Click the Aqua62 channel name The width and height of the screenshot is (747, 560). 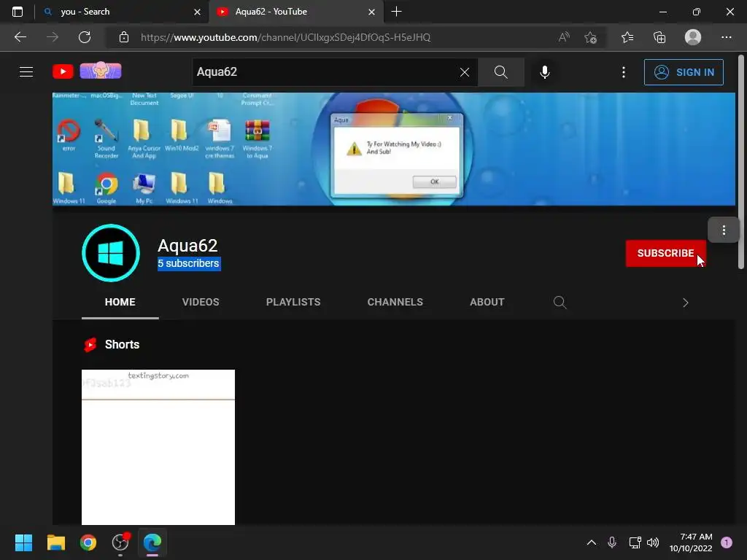coord(187,246)
